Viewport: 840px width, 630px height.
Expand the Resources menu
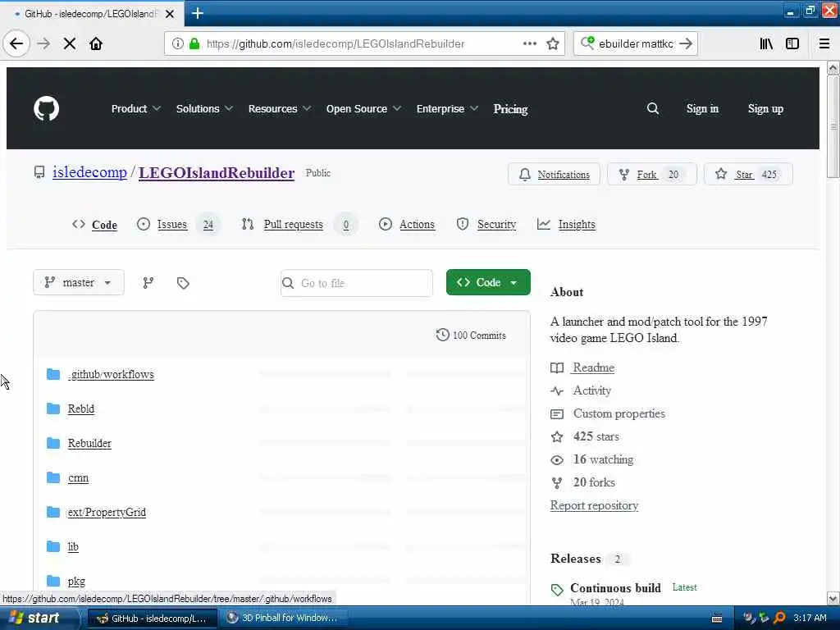[x=280, y=109]
